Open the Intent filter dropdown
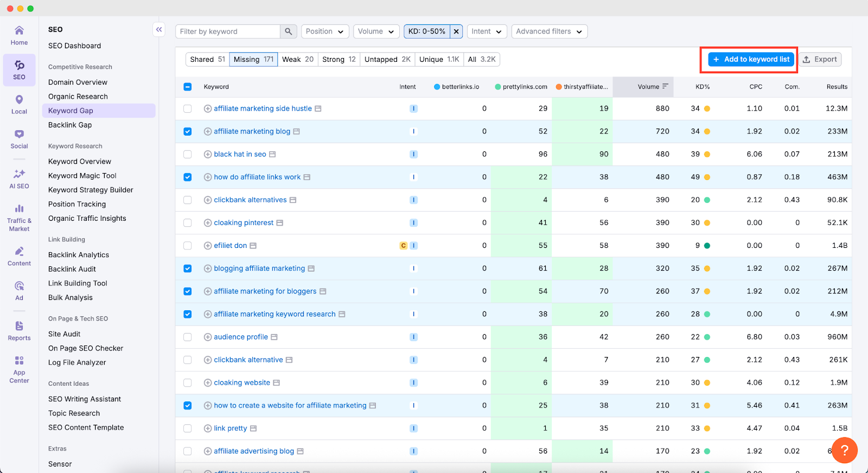 point(486,31)
